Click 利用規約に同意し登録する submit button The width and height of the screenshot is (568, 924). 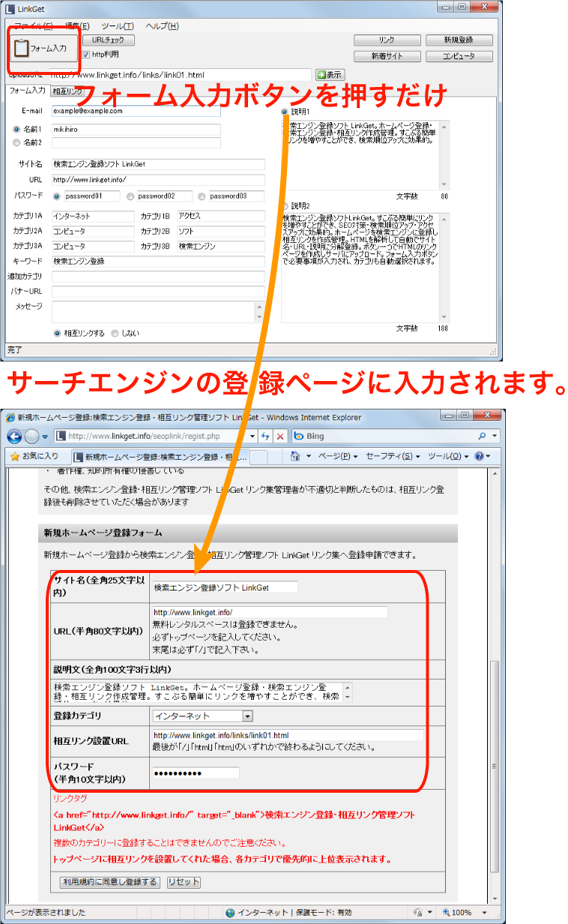click(109, 882)
